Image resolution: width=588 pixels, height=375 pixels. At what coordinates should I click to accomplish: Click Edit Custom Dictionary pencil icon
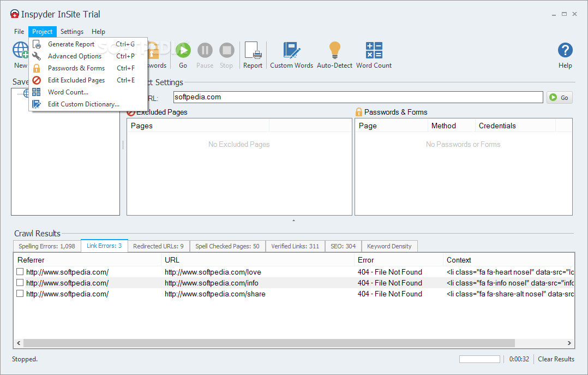tap(37, 104)
